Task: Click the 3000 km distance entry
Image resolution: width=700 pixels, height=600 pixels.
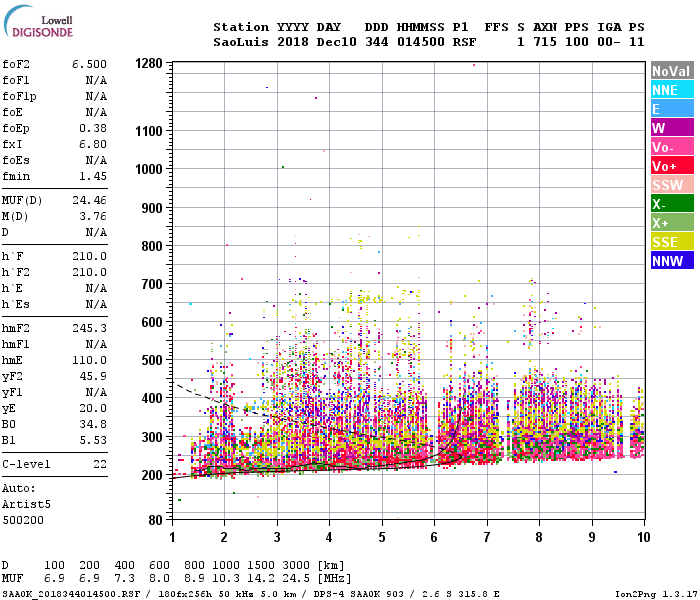Action: tap(296, 566)
